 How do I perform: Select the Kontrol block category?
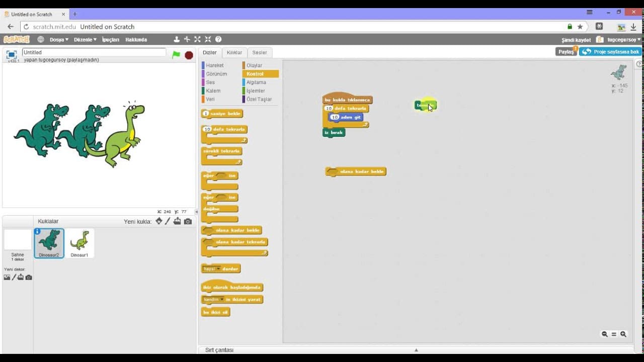[x=255, y=74]
